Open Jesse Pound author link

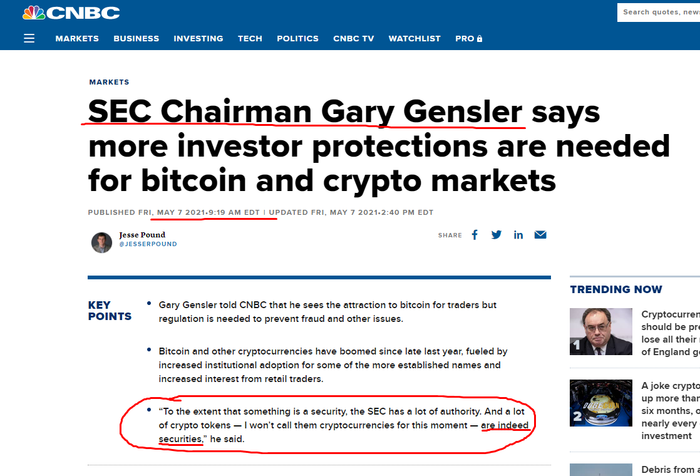(x=142, y=235)
